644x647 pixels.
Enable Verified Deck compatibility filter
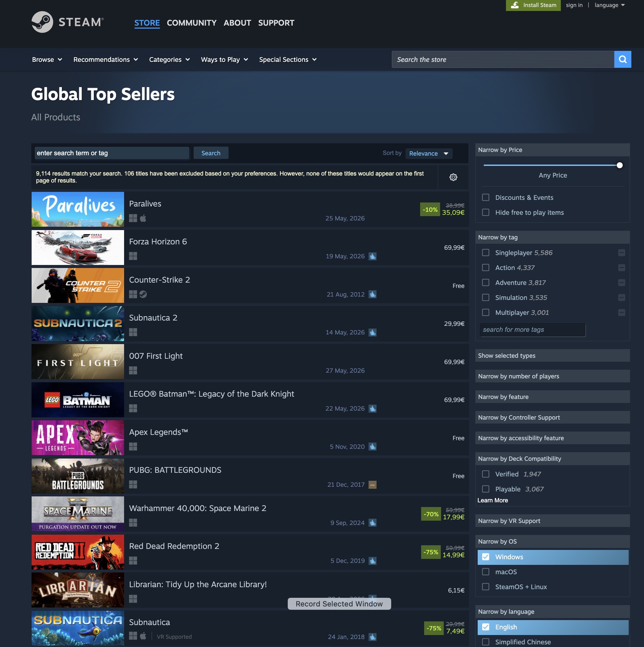tap(486, 474)
